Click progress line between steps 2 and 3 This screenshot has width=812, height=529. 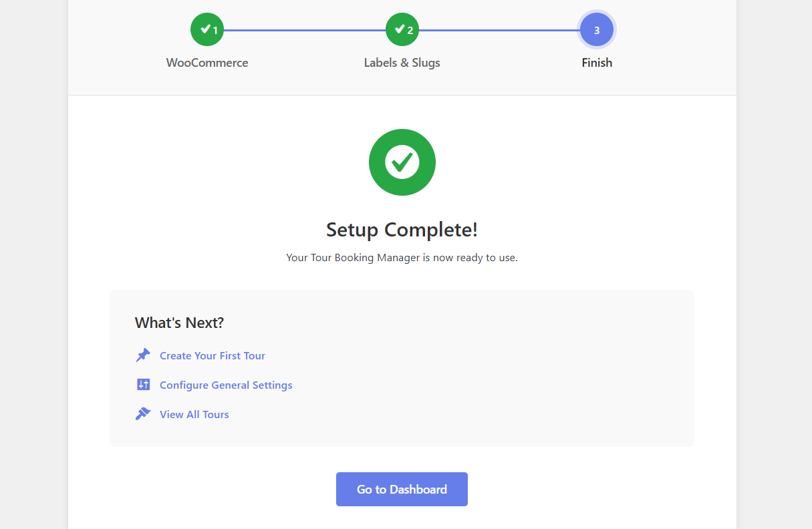(x=499, y=30)
